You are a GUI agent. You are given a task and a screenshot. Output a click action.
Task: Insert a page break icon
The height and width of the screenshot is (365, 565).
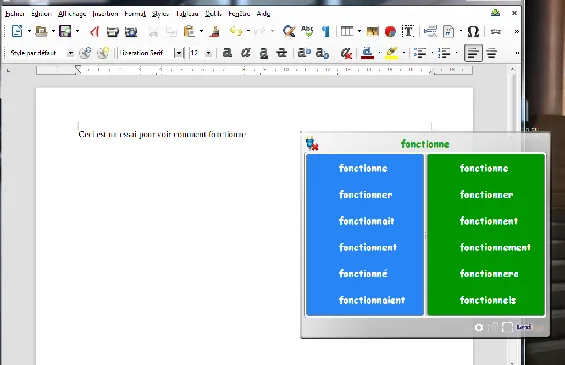(x=430, y=31)
